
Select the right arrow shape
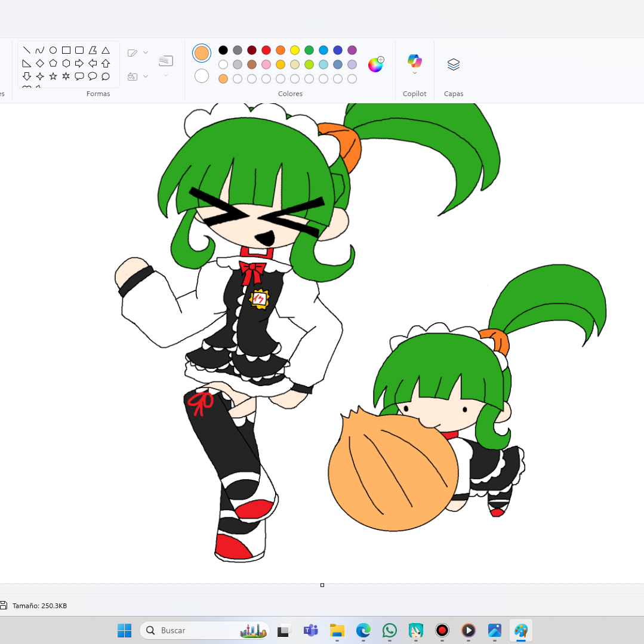(79, 63)
